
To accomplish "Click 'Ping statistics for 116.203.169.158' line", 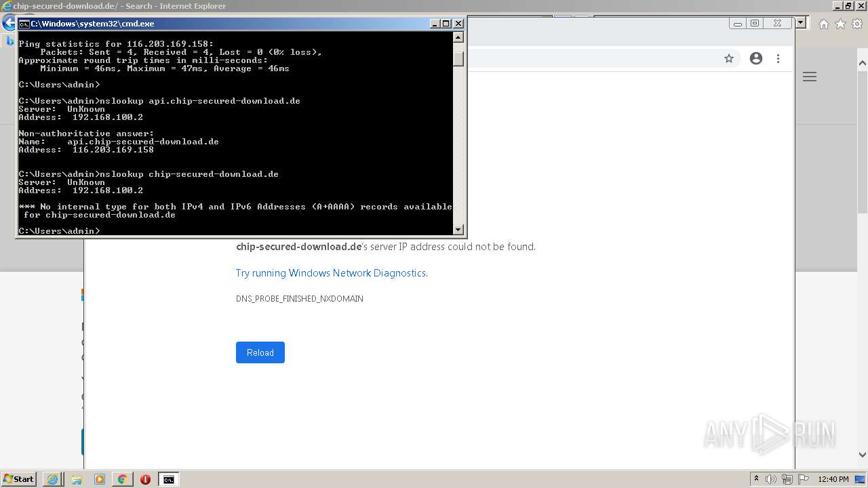I will point(116,44).
